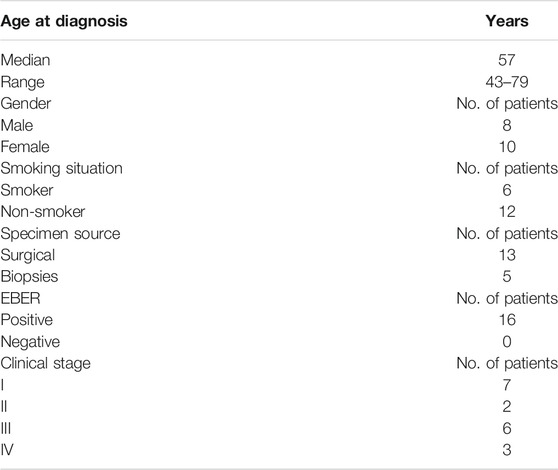558x470 pixels.
Task: Select 'No. of patients' beside EBER
Action: point(507,299)
